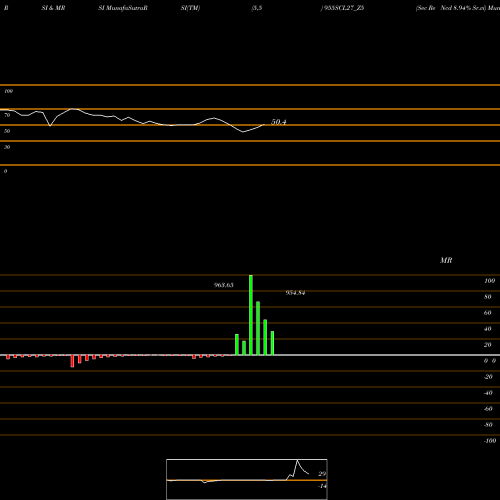Image resolution: width=500 pixels, height=500 pixels.
Task: Click the value 29 in mini chart
Action: click(322, 474)
